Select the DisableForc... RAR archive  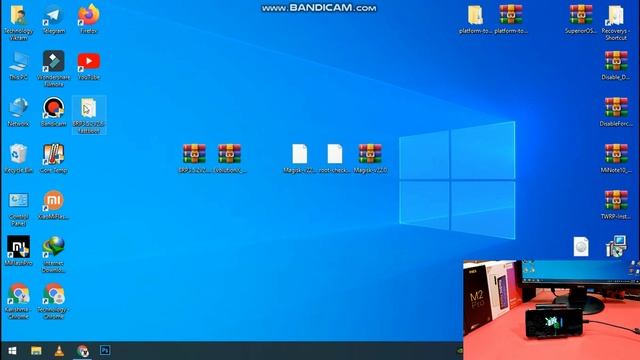coord(616,112)
